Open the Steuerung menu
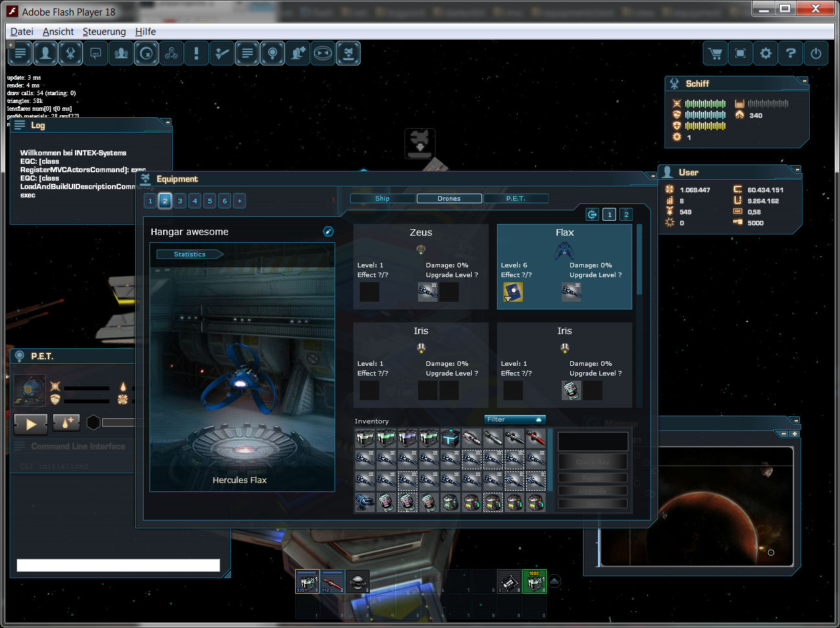The width and height of the screenshot is (840, 628). [104, 32]
